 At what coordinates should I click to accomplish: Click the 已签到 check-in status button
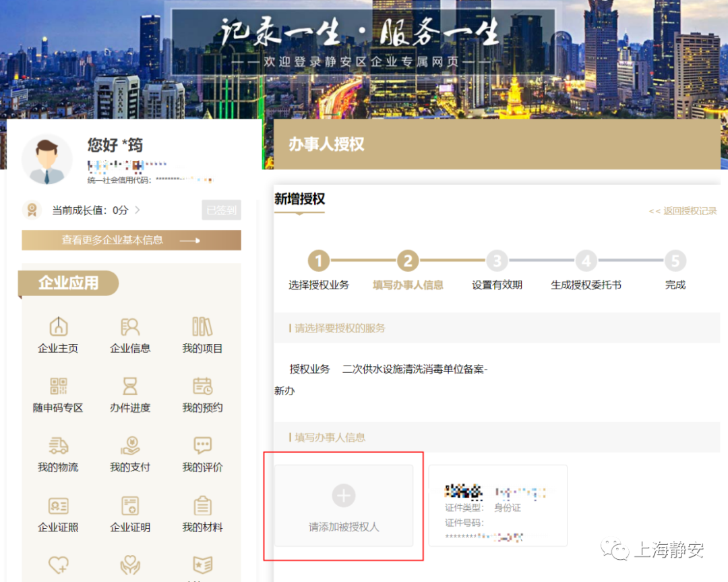point(221,210)
